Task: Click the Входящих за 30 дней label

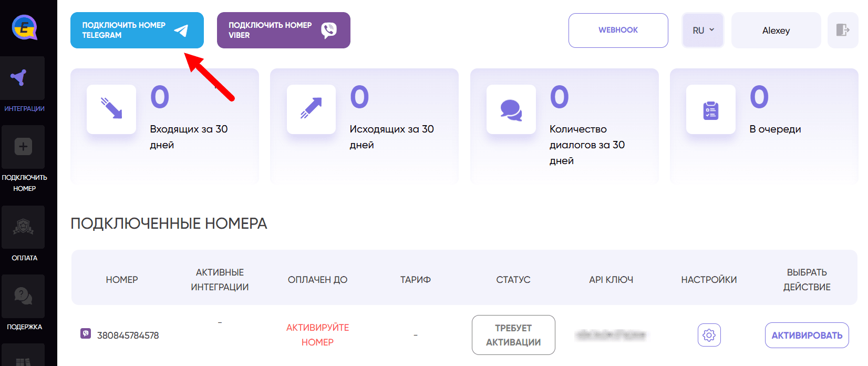Action: point(189,137)
